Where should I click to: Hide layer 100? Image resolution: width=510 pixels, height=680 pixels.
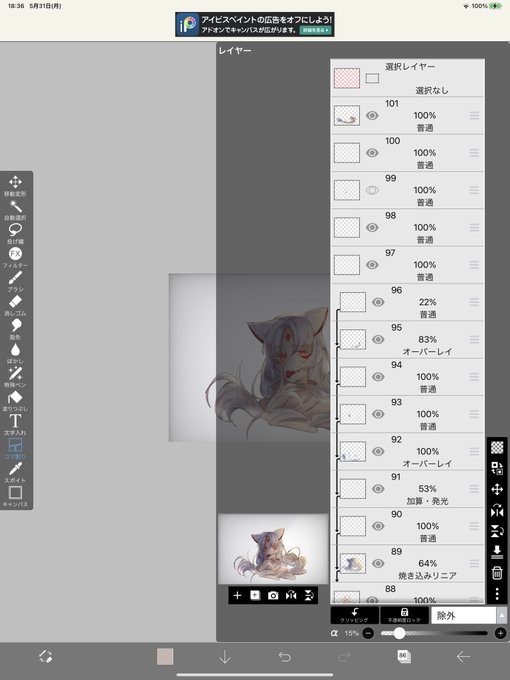click(x=372, y=153)
